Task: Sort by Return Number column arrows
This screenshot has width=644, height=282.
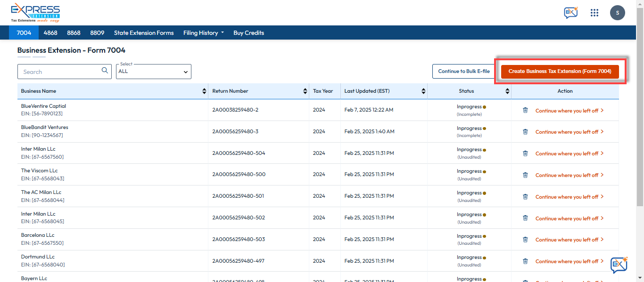Action: (x=305, y=91)
